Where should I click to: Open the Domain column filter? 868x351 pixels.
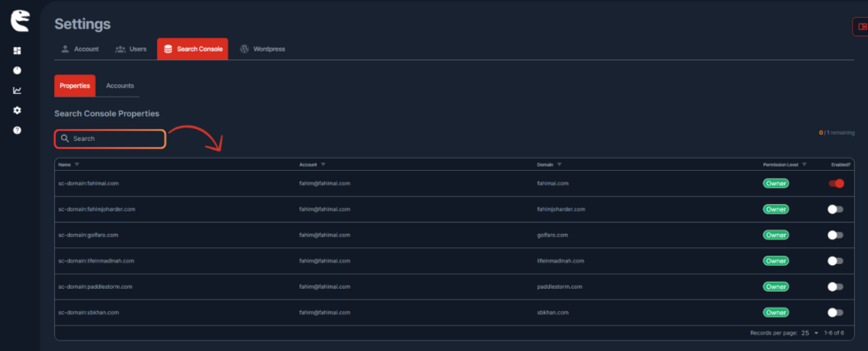pos(559,165)
